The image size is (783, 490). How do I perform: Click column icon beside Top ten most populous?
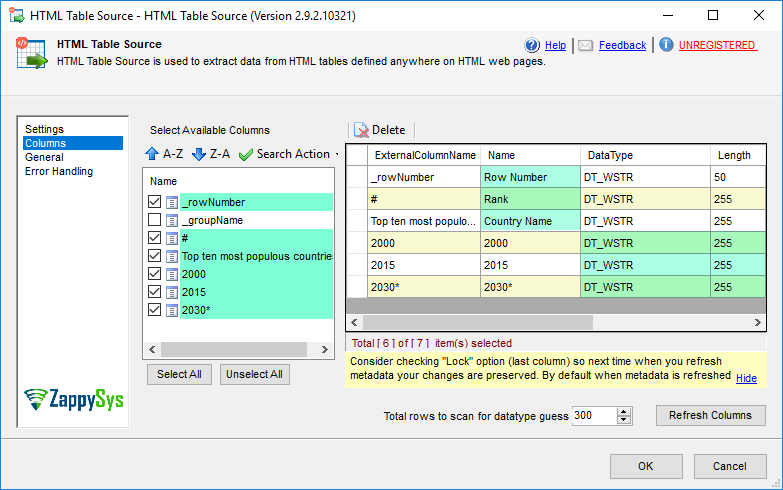pyautogui.click(x=172, y=256)
